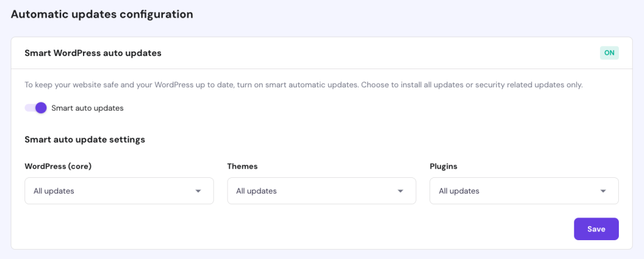The width and height of the screenshot is (644, 259).
Task: Click the description about keeping website safe
Action: [x=304, y=85]
